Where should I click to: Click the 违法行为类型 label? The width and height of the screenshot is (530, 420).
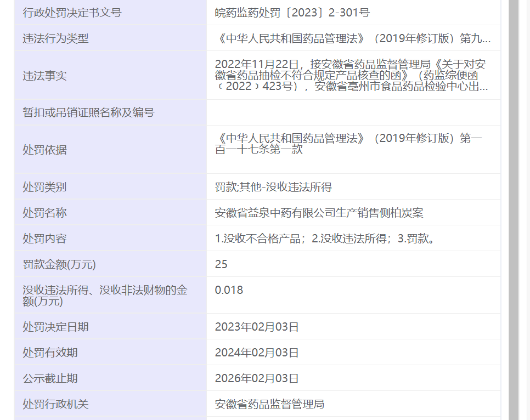pyautogui.click(x=55, y=38)
